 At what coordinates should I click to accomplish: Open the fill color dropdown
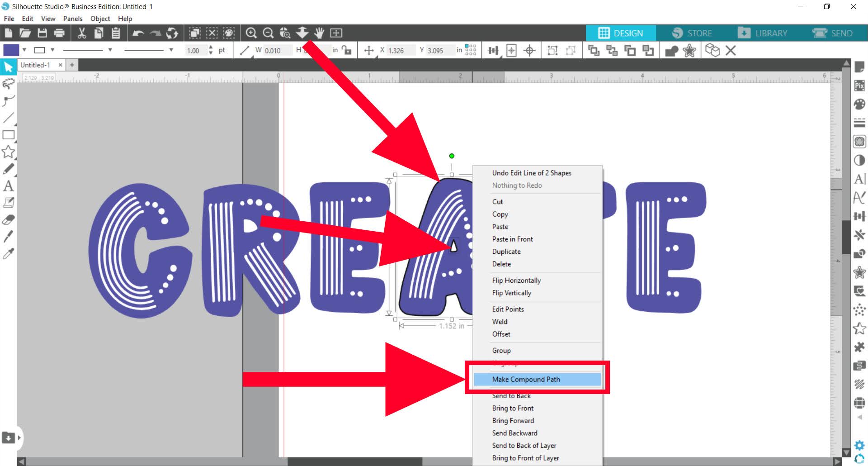pyautogui.click(x=24, y=50)
